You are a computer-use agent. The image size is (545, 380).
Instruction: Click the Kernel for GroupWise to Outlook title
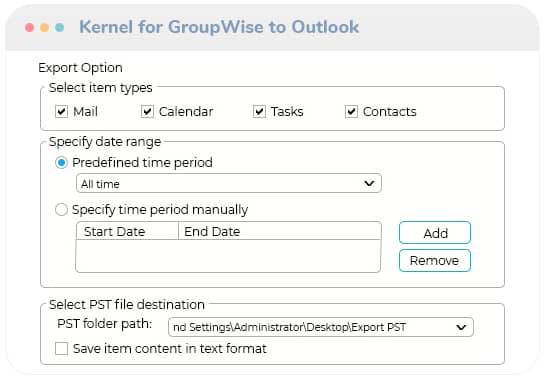click(x=219, y=27)
